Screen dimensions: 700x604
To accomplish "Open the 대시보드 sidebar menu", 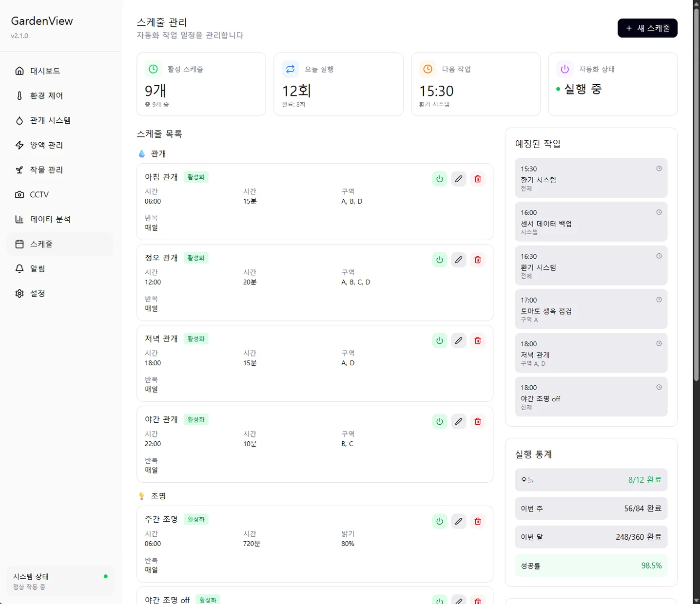I will pyautogui.click(x=60, y=71).
